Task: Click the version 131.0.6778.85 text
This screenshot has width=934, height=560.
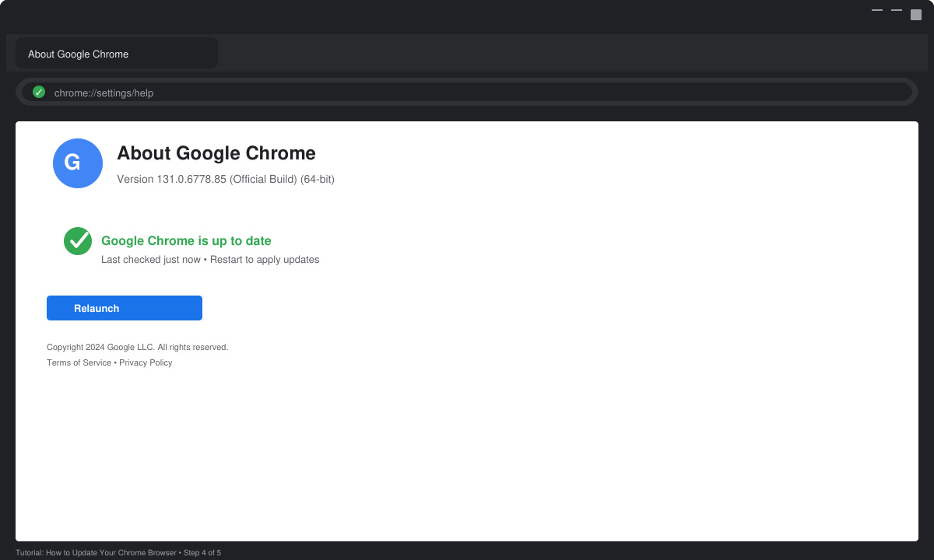Action: click(226, 179)
